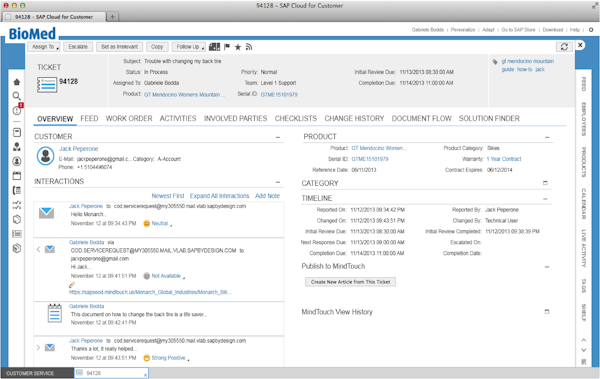600x379 pixels.
Task: Click Expand All Interactions link
Action: [x=220, y=196]
